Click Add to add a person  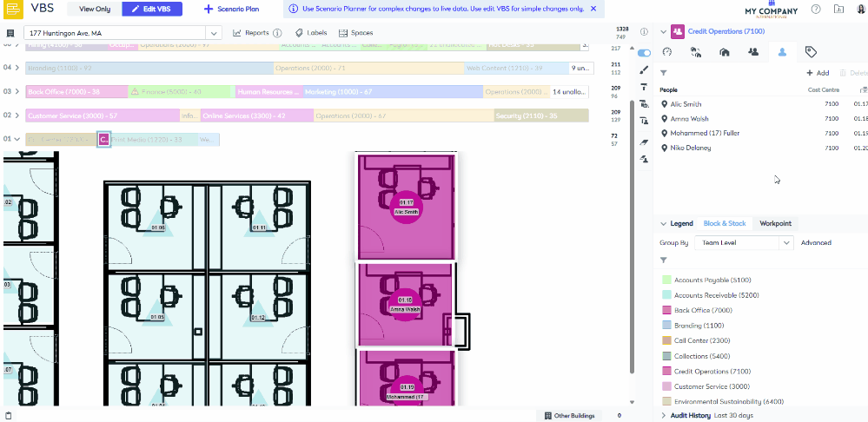818,73
